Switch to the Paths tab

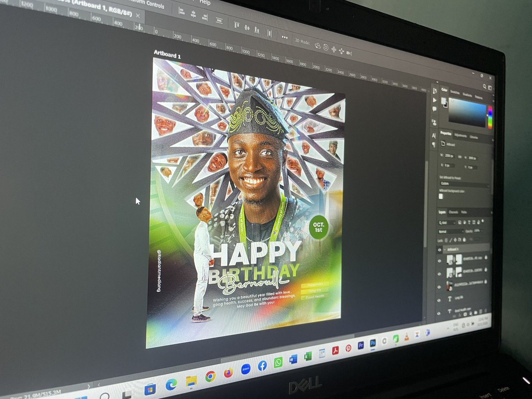pos(464,213)
